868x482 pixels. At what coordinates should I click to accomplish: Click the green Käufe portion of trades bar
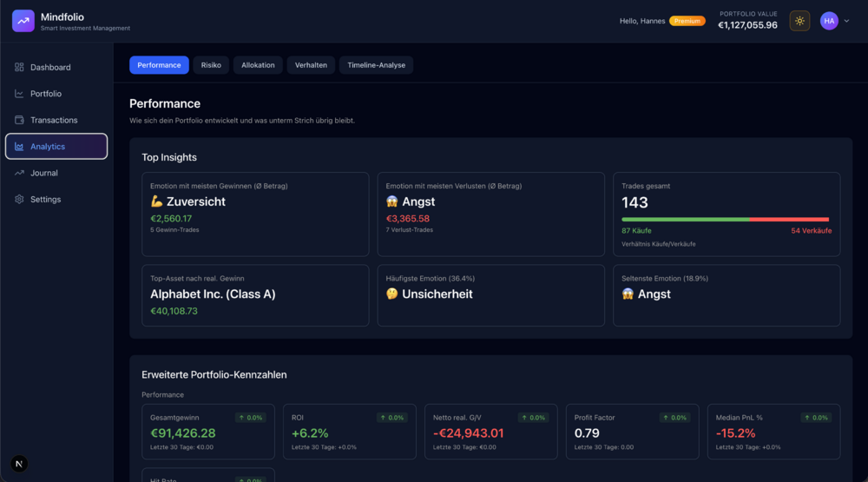pyautogui.click(x=686, y=220)
